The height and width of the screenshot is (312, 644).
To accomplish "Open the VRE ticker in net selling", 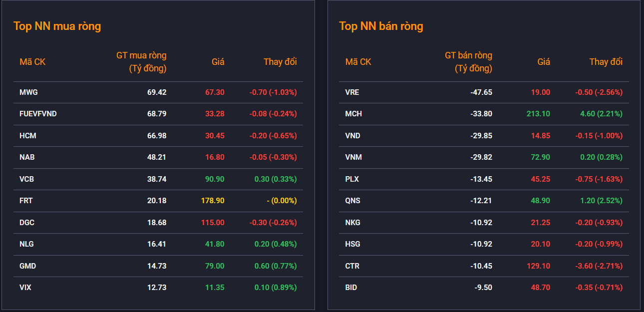I will coord(352,92).
